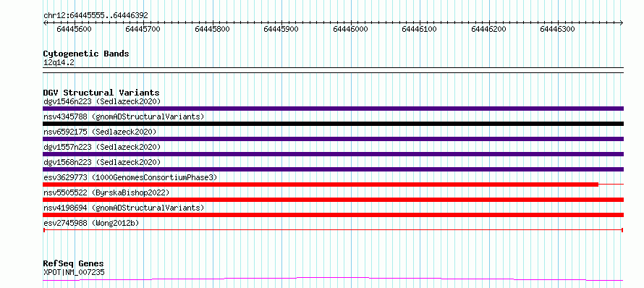Click the nsv5505522 ByrskaBishop2022 label
The image size is (644, 288).
(x=106, y=192)
